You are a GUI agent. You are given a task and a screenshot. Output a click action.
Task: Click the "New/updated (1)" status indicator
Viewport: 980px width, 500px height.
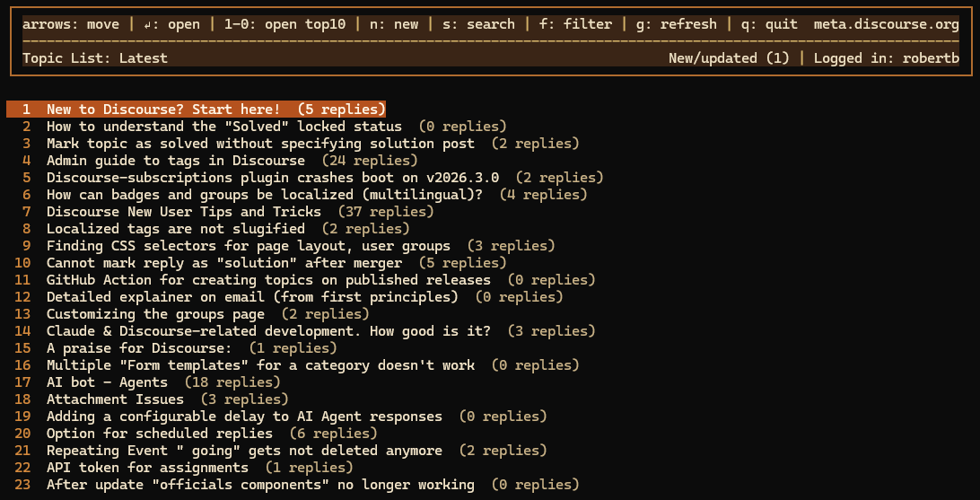coord(730,58)
